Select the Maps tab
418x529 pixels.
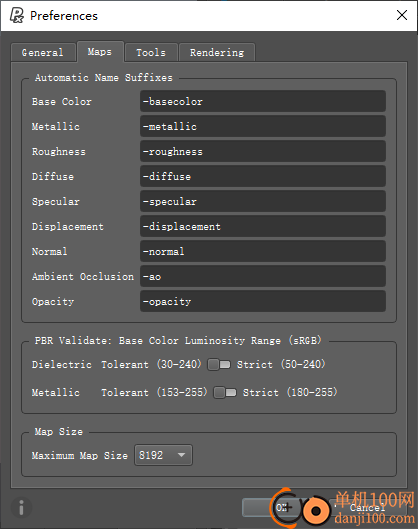point(100,52)
